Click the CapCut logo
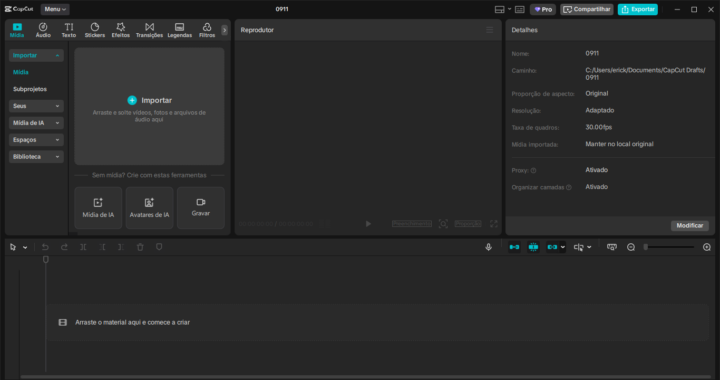 coord(19,9)
